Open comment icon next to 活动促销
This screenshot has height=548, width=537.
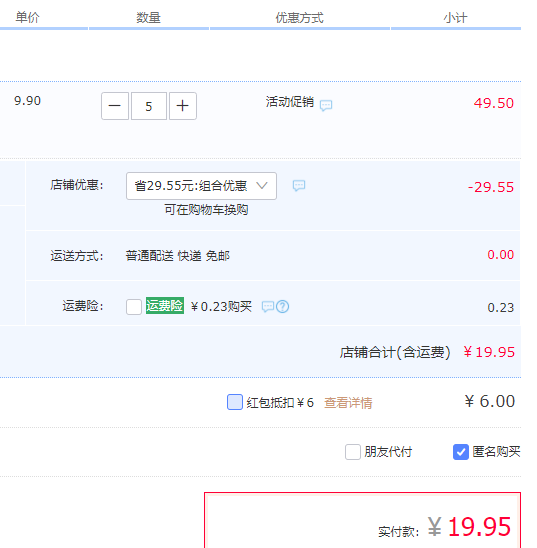point(326,105)
